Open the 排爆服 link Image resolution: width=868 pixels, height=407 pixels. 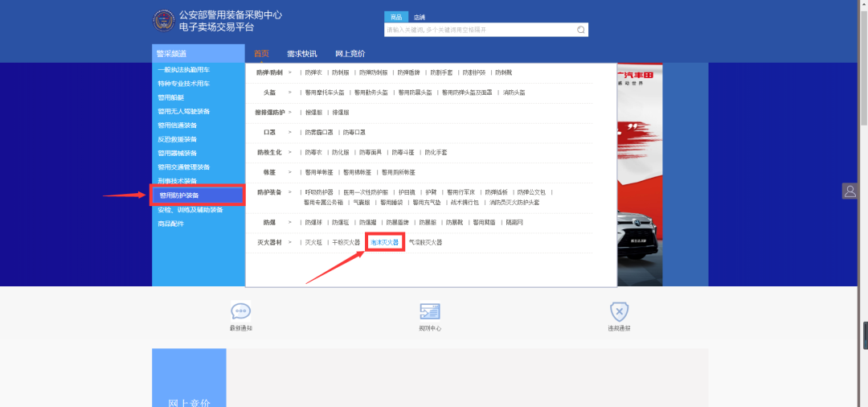(x=341, y=113)
